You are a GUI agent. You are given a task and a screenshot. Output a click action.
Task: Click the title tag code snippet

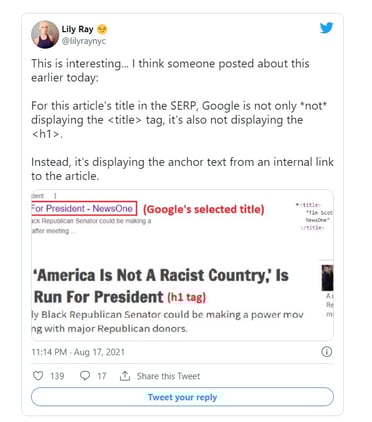314,216
